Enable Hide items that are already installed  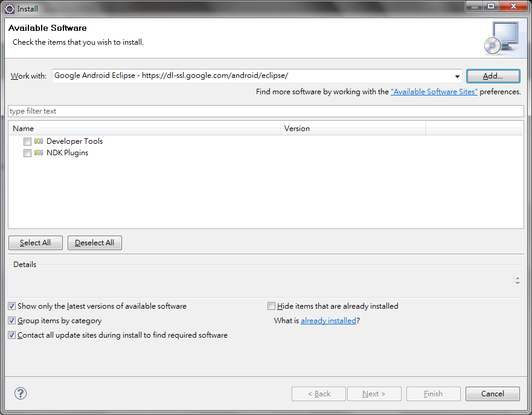point(271,306)
